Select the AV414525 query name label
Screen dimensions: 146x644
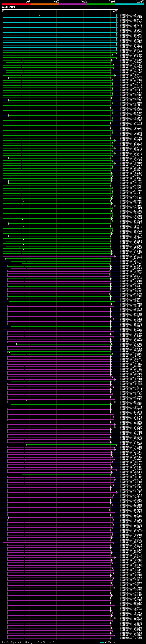tap(8, 7)
